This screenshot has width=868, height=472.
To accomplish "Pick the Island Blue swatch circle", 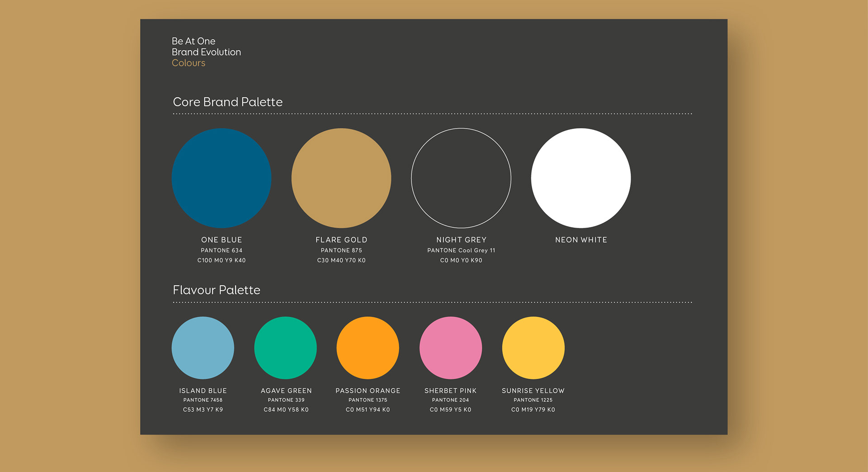I will click(203, 348).
